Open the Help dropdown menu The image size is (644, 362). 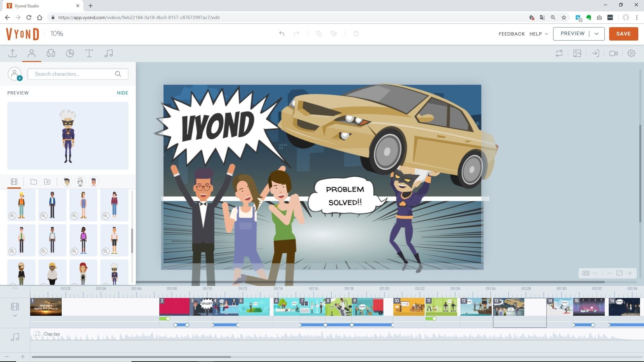click(x=538, y=34)
